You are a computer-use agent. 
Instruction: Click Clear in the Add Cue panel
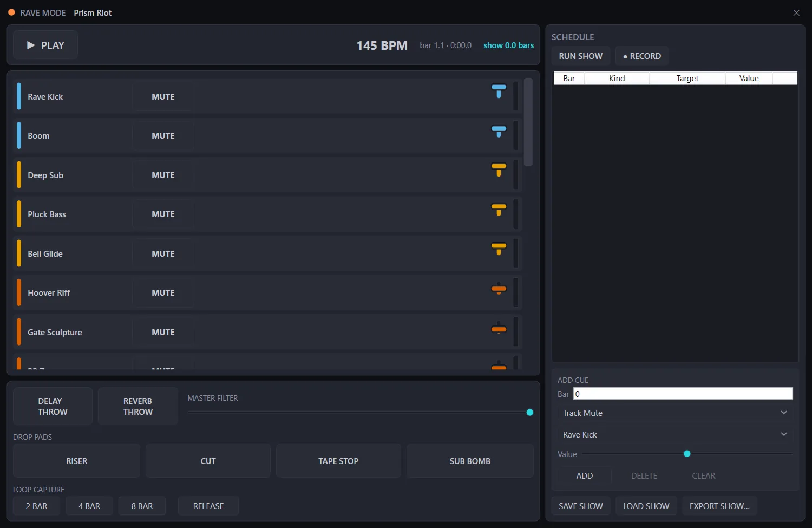point(704,475)
